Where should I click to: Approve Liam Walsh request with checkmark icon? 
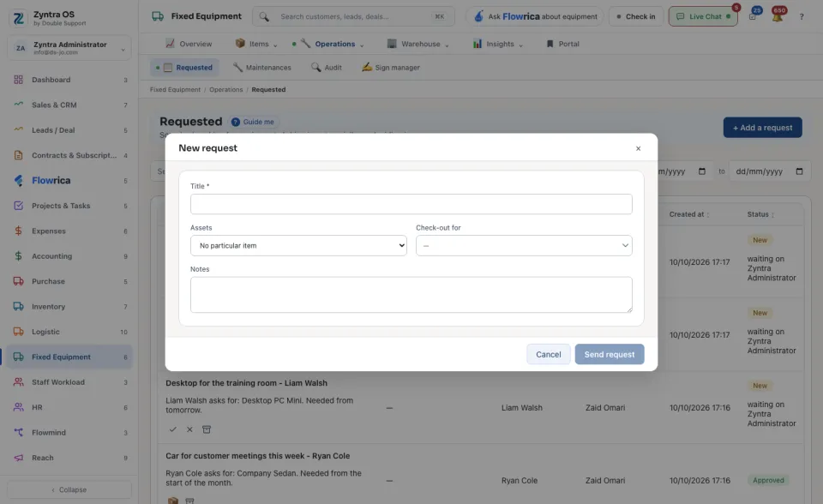pyautogui.click(x=172, y=429)
